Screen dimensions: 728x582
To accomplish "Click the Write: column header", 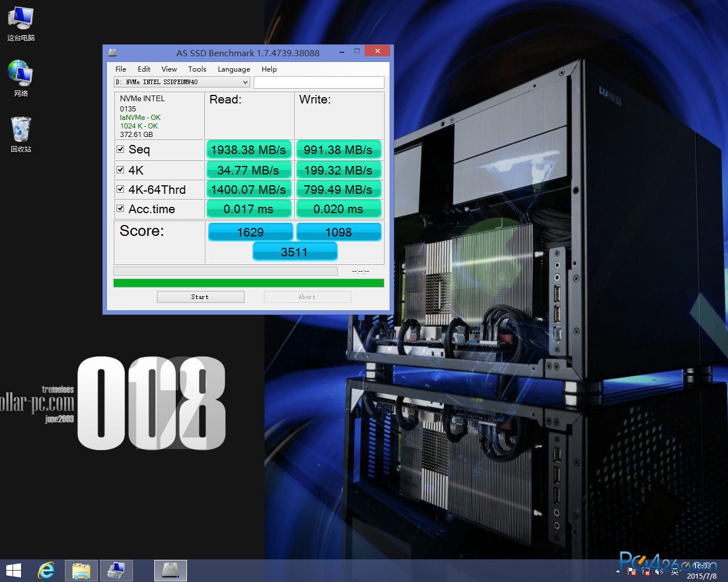I will 315,99.
